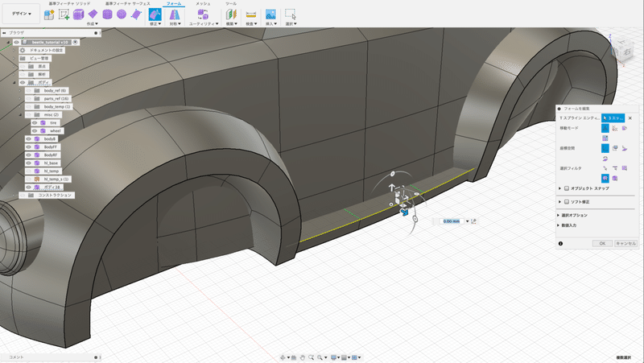Viewport: 644px width, 363px height.
Task: Enable the オブジェクト スナップ checkbox
Action: coord(568,188)
